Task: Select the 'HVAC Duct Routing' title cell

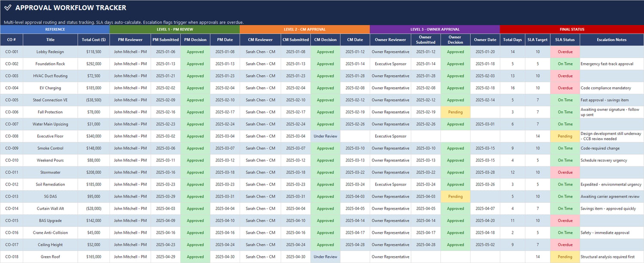Action: click(x=51, y=76)
